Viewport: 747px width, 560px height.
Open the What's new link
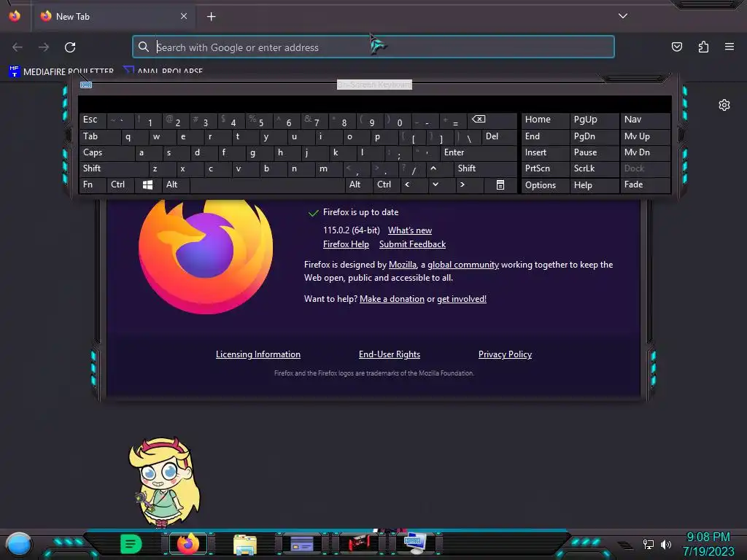pos(410,230)
